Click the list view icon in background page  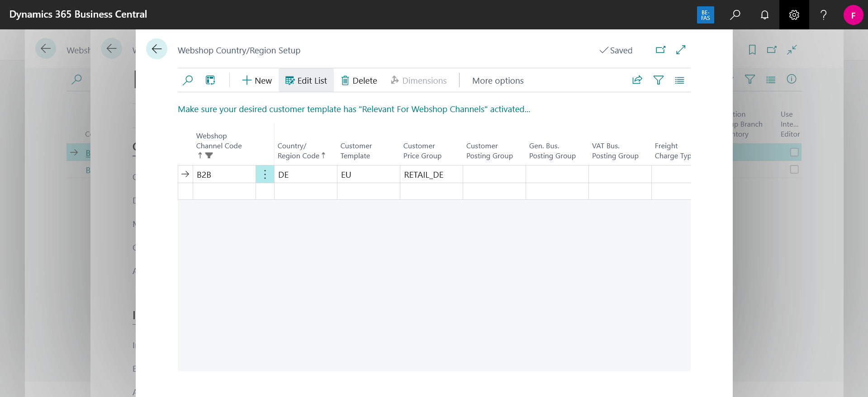pos(771,80)
